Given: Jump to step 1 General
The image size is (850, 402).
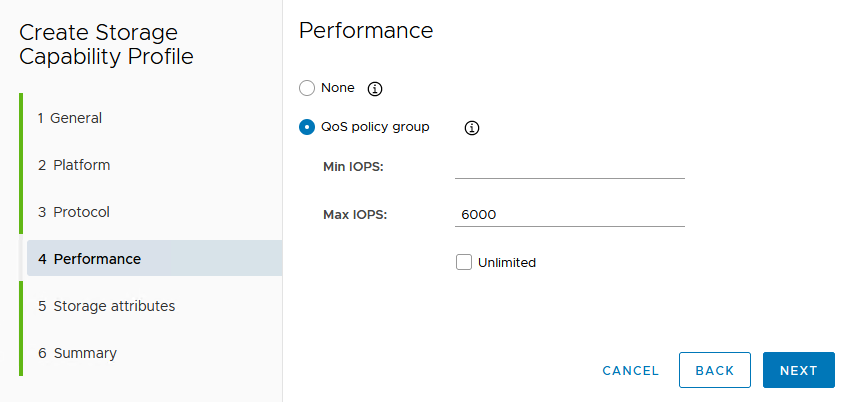Looking at the screenshot, I should point(70,118).
